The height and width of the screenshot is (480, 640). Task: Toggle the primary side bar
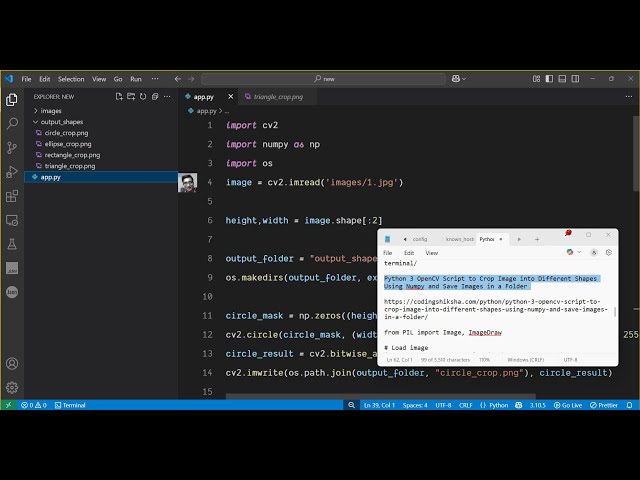(549, 79)
